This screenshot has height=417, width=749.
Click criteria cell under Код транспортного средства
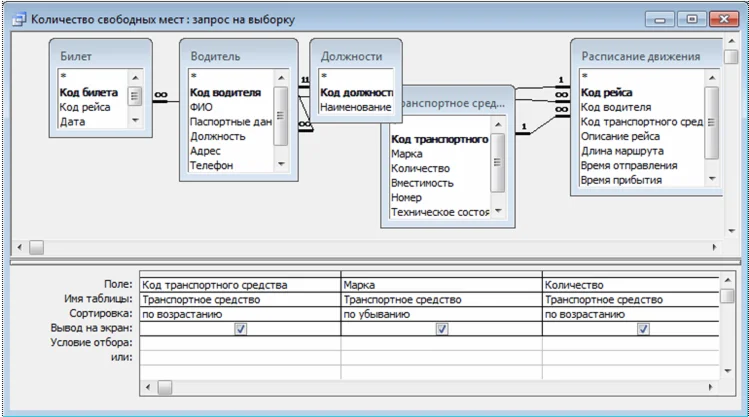point(240,343)
